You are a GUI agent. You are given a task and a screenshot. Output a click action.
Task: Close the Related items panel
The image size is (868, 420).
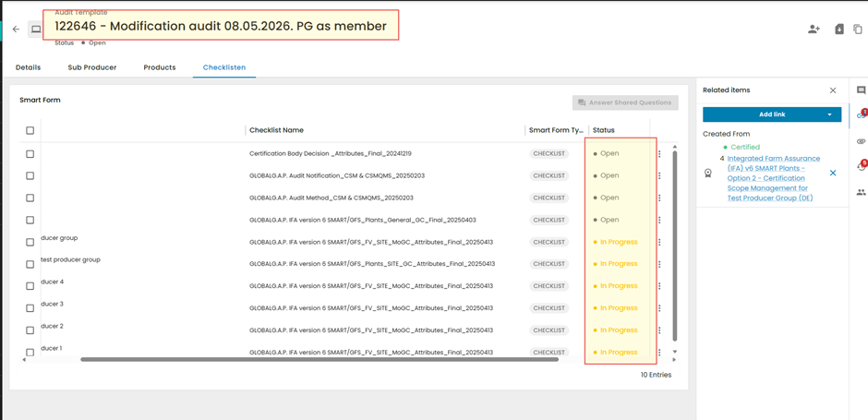click(833, 90)
